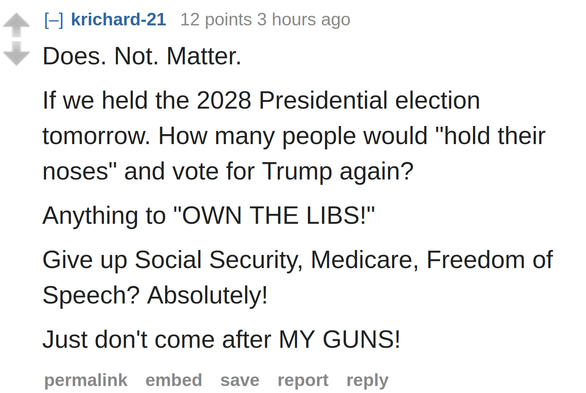Click the "MY GUNS!" sentence
Screen dimensions: 586x393
pyautogui.click(x=221, y=339)
